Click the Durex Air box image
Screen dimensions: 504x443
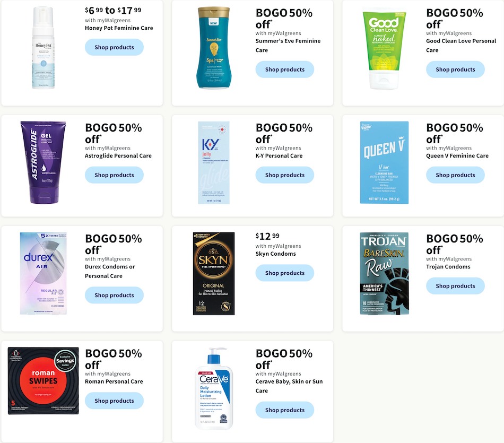point(44,273)
